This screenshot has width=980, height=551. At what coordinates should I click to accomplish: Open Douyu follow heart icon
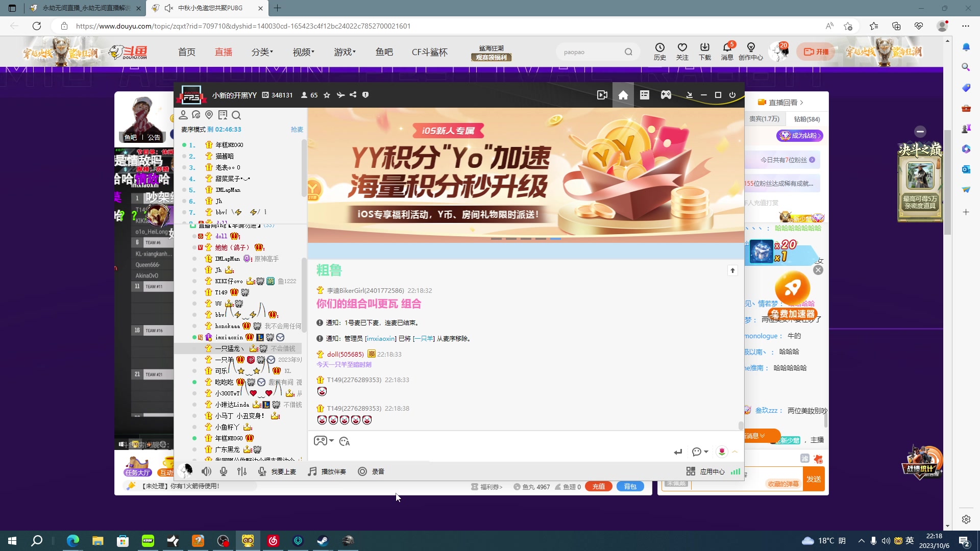682,52
